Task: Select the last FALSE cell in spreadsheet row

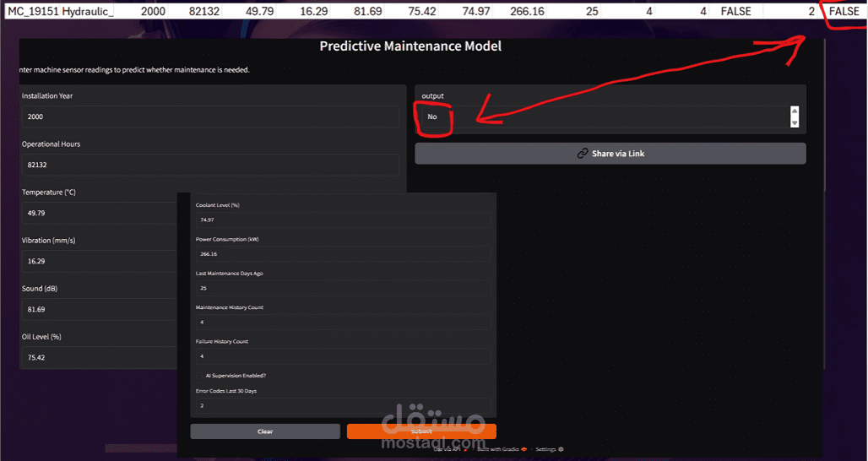Action: click(844, 11)
